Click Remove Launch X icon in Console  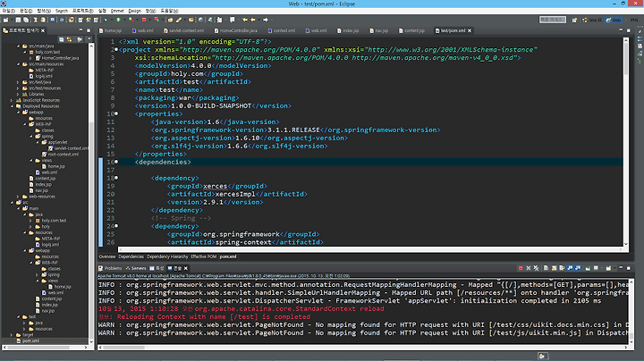pos(529,268)
